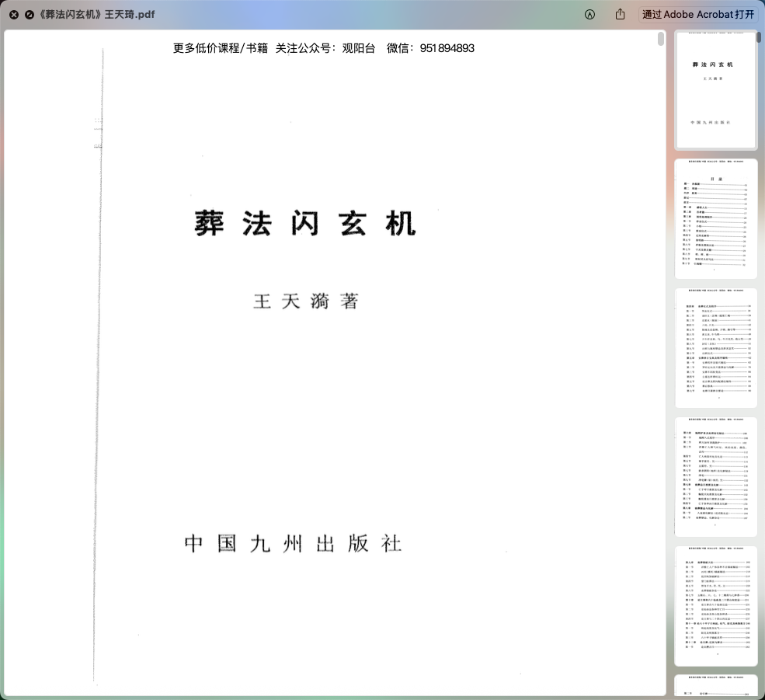Click the main document vertical scrollbar
This screenshot has width=765, height=700.
pyautogui.click(x=661, y=40)
